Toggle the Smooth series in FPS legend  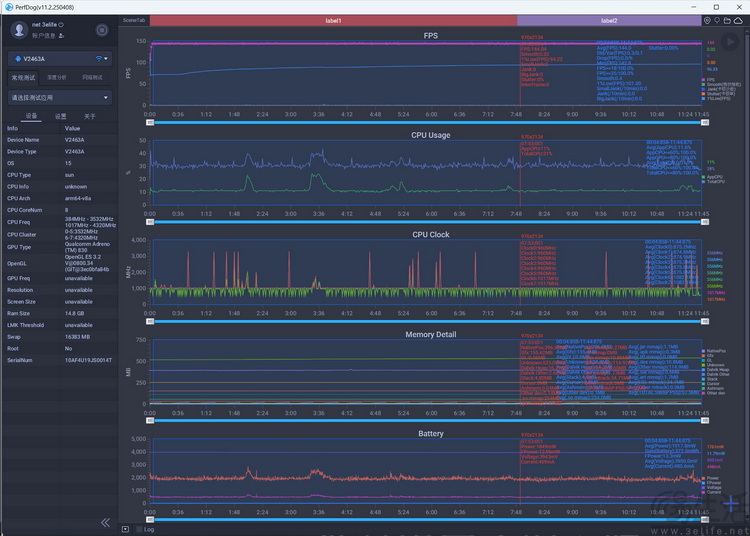pos(721,85)
